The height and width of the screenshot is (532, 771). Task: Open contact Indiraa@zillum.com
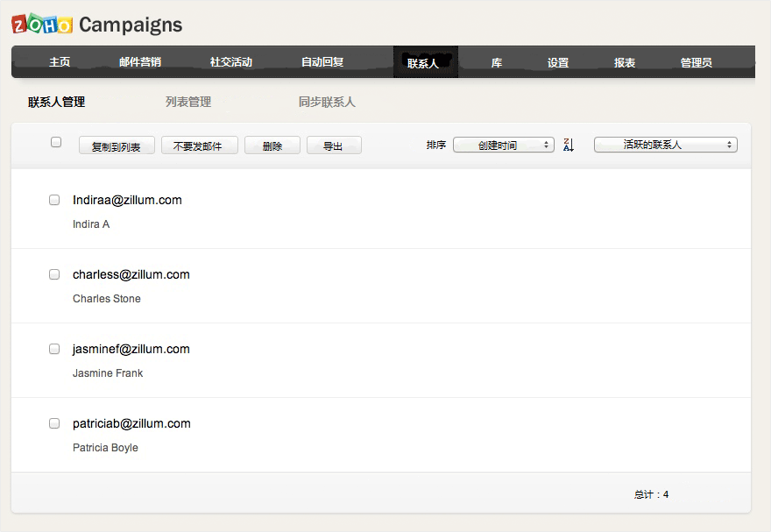[127, 200]
